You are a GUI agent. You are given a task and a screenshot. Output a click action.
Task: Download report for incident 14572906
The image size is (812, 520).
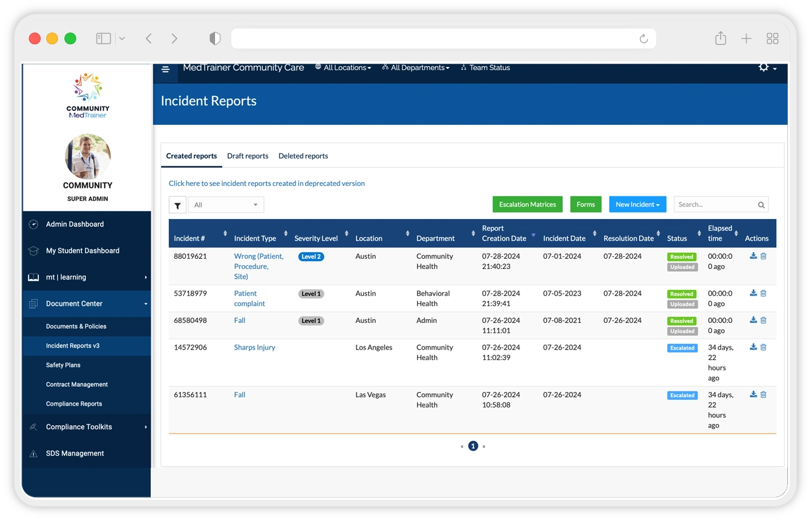point(754,347)
